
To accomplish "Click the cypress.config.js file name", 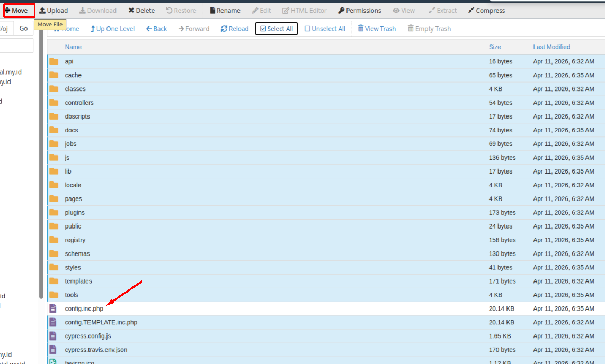I will tap(88, 336).
